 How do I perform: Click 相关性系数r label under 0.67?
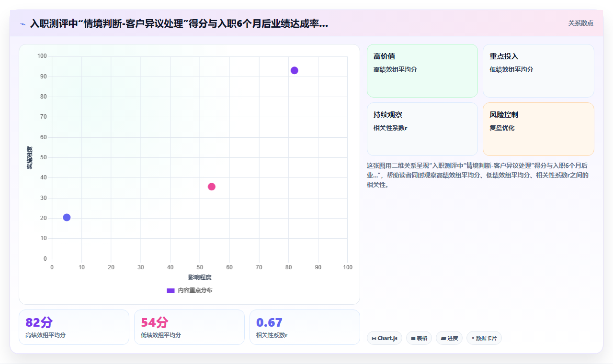[272, 335]
